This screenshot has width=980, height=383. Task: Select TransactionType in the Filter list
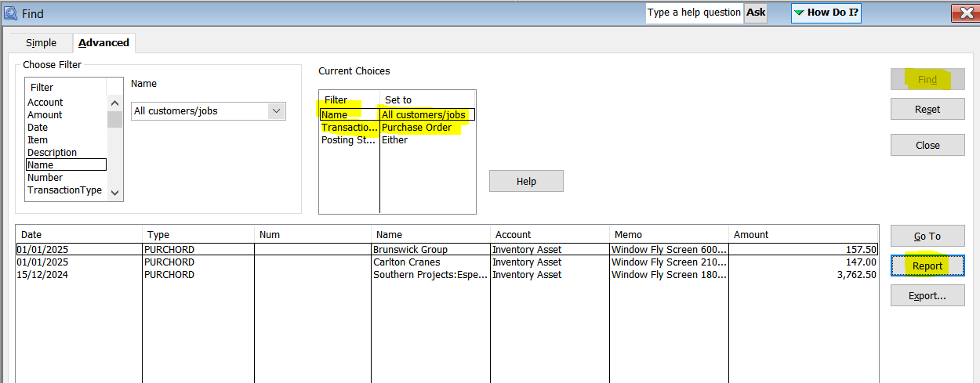pyautogui.click(x=66, y=190)
